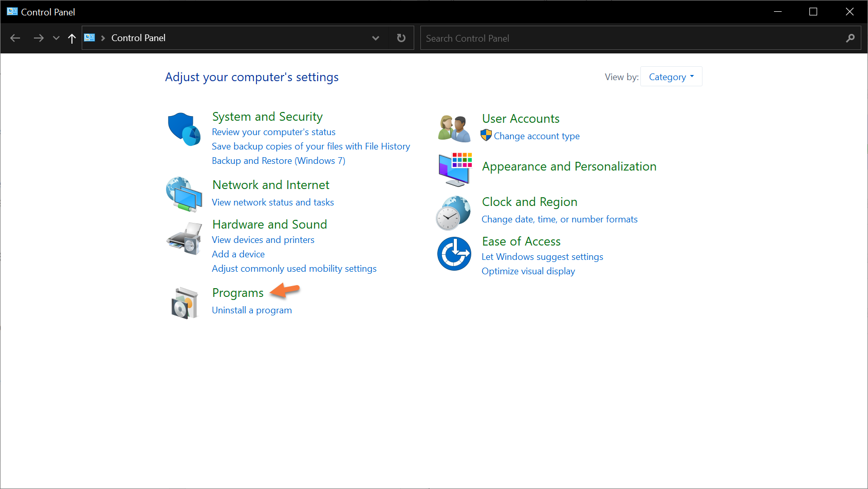The height and width of the screenshot is (489, 868).
Task: Expand the address bar history dropdown
Action: pyautogui.click(x=376, y=38)
